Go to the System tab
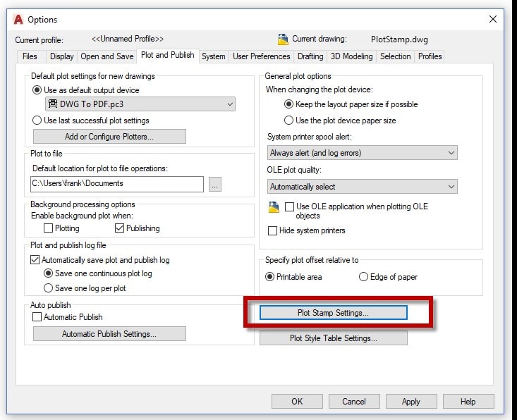 click(213, 56)
